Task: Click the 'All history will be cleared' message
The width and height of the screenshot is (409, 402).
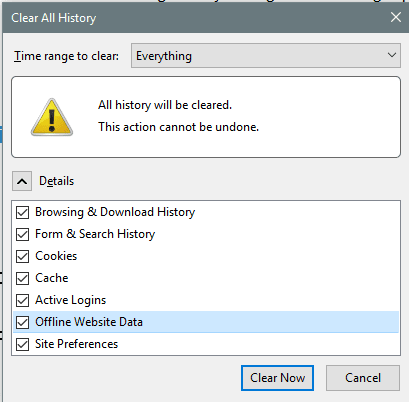Action: 165,105
